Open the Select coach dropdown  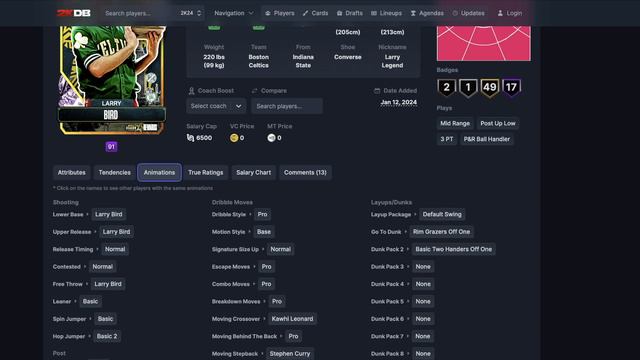pos(216,106)
